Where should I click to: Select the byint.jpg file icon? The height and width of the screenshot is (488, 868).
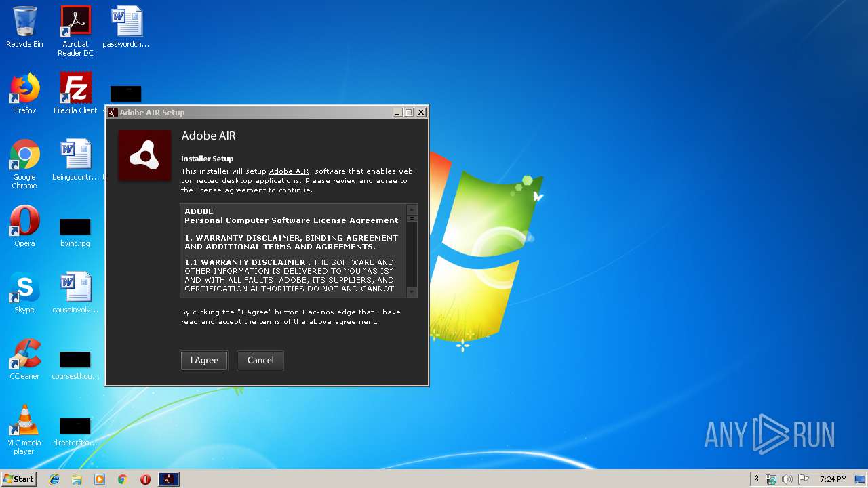75,232
